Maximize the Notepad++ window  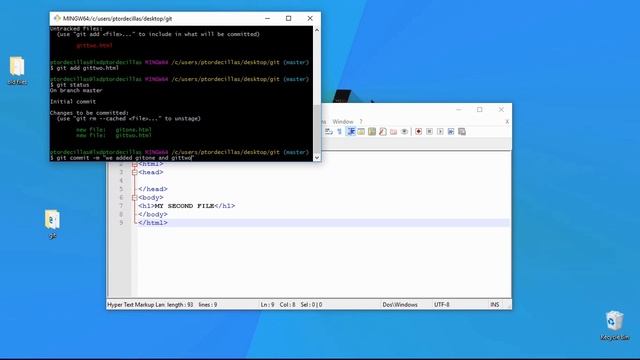click(480, 110)
